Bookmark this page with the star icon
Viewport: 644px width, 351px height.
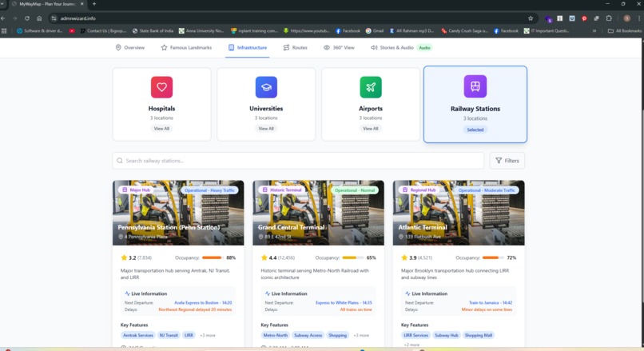pyautogui.click(x=531, y=18)
